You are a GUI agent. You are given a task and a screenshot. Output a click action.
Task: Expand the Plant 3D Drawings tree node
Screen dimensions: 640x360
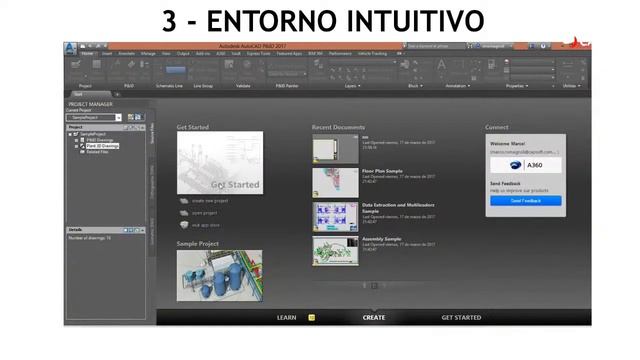click(x=76, y=146)
